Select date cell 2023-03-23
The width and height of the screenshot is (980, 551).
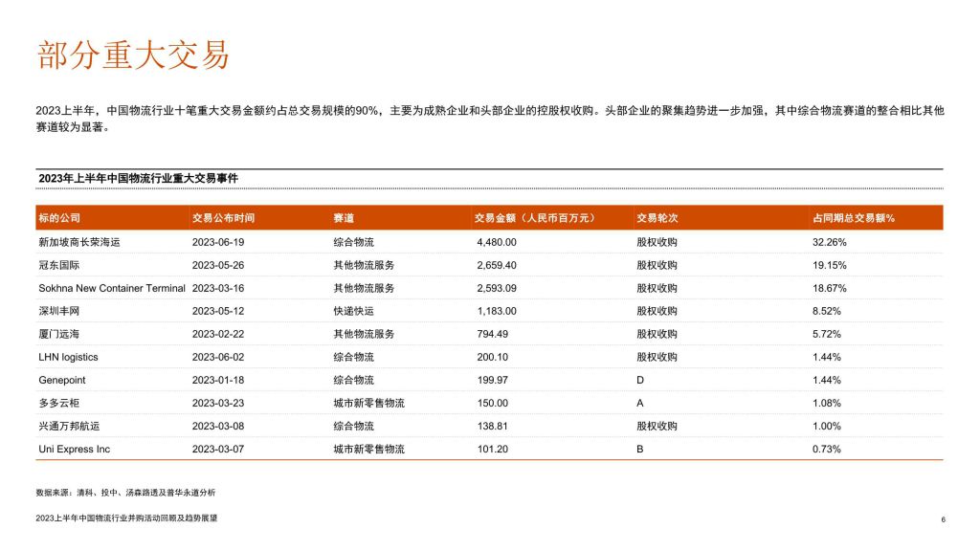[218, 403]
